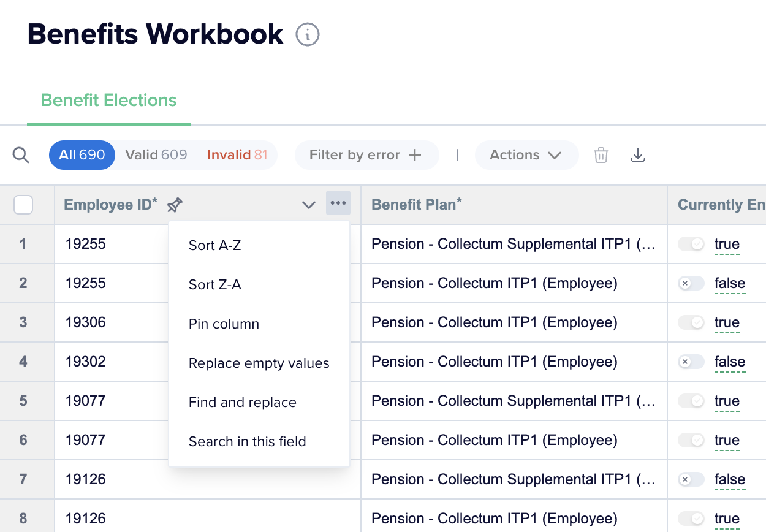Screen dimensions: 766x532
Task: Select the header select-all checkbox
Action: (23, 205)
